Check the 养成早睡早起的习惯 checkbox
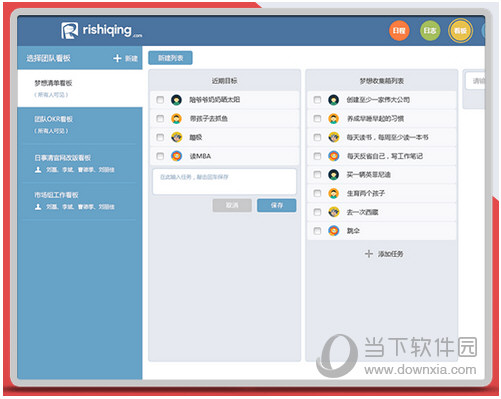 click(x=317, y=118)
